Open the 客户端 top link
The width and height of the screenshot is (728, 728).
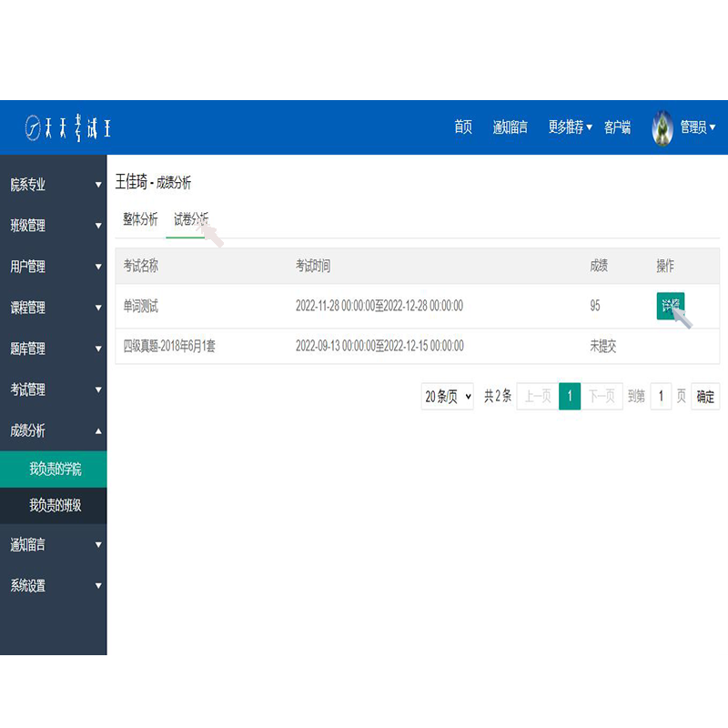pos(617,126)
